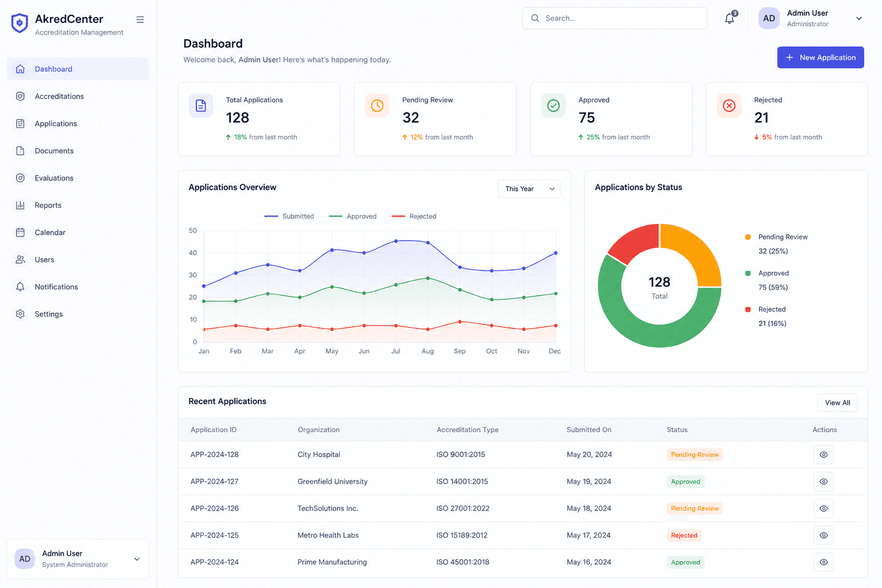Click the Submitted On column header
Screen dimensions: 882x588
click(589, 430)
